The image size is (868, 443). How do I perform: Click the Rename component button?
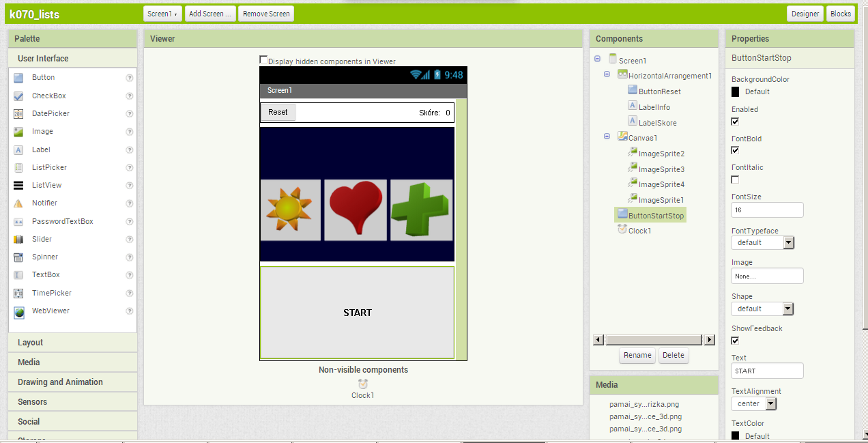(x=638, y=355)
